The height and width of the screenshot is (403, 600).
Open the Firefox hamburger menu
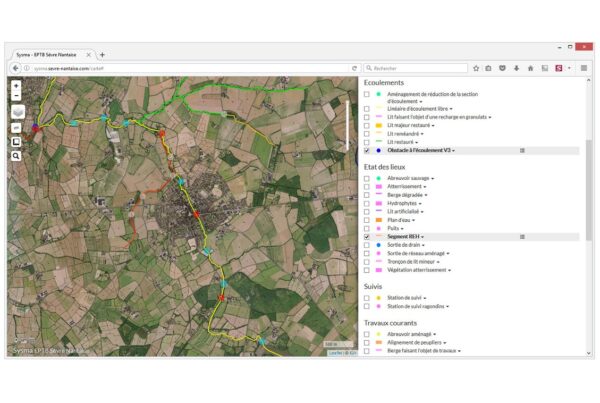(x=583, y=68)
